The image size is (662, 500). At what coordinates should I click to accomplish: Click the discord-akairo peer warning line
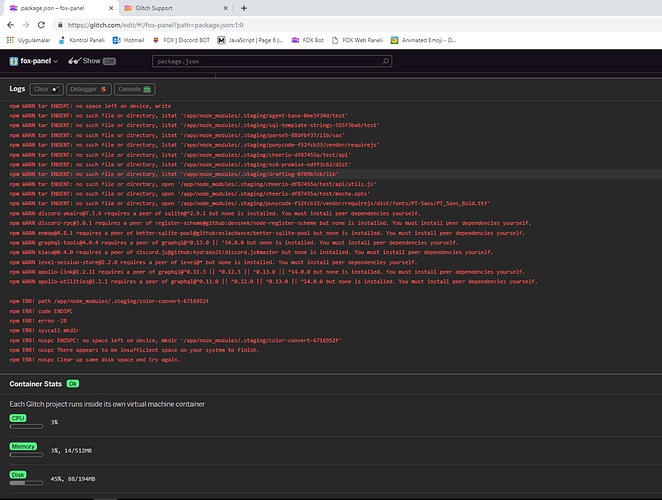(215, 213)
